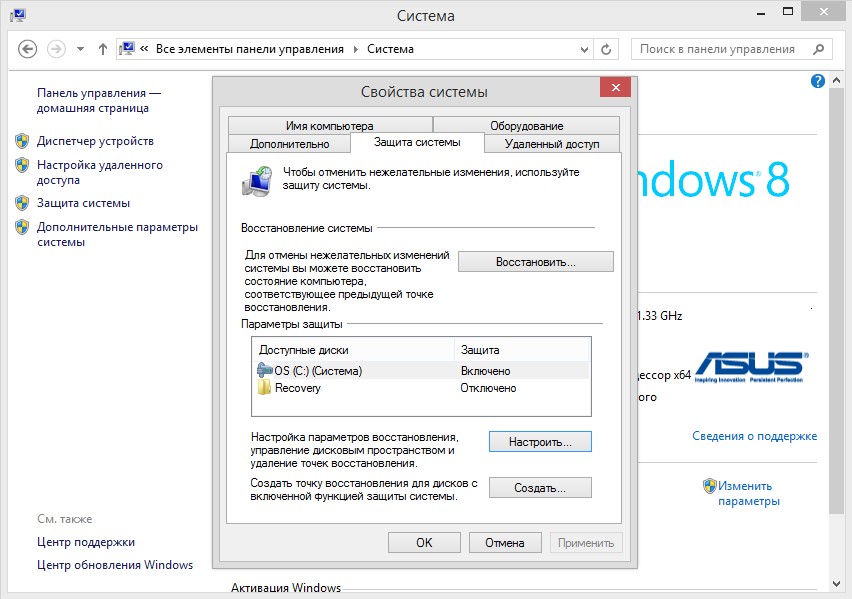Viewport: 852px width, 599px height.
Task: Switch to 'Оборудование' tab
Action: 527,126
